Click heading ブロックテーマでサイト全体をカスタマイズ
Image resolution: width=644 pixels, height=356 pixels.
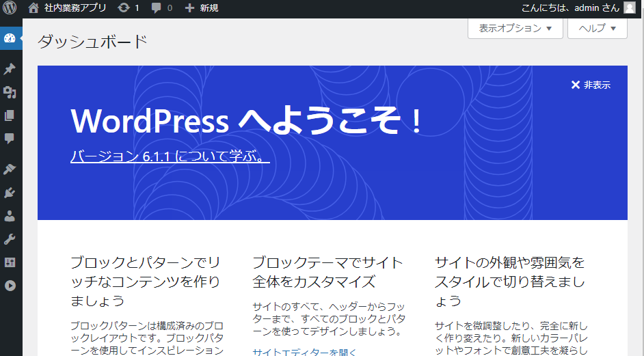[327, 272]
